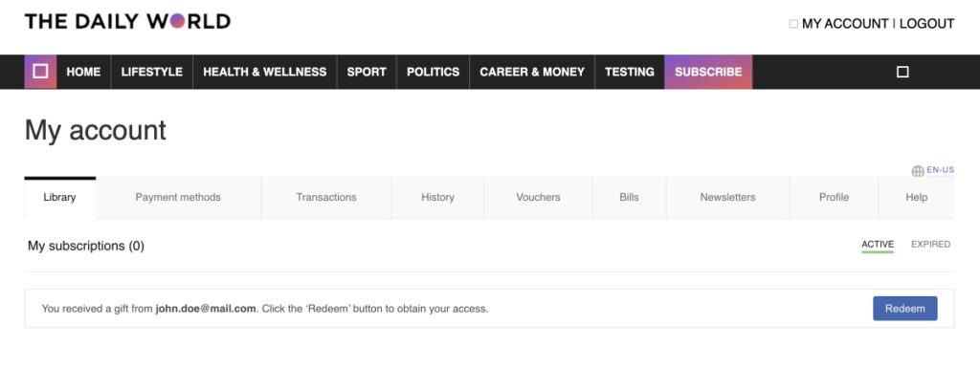Screen dimensions: 980x368
Task: Open the Testing section
Action: (630, 72)
